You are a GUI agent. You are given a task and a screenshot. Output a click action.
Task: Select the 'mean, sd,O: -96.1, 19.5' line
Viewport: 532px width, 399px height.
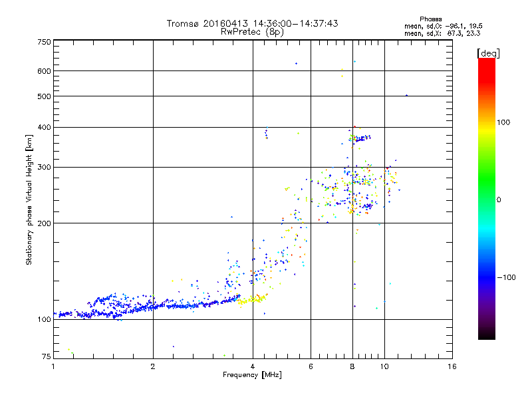click(443, 26)
